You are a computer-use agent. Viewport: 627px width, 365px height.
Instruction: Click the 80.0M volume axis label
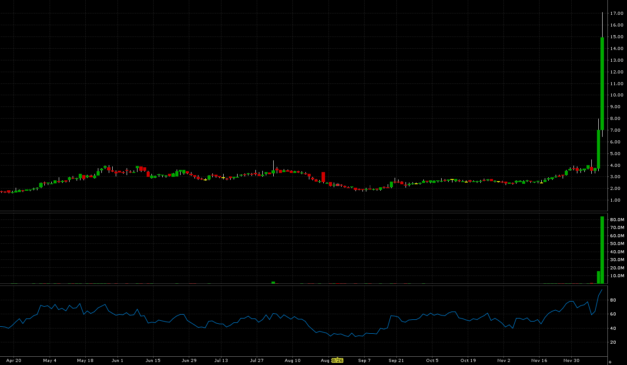[617, 219]
